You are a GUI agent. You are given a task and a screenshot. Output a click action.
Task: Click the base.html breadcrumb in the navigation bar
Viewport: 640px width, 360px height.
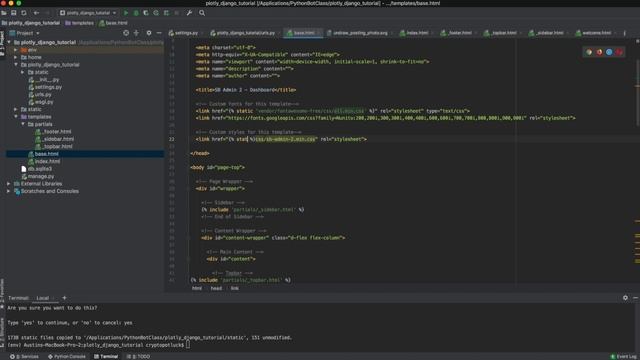point(113,23)
